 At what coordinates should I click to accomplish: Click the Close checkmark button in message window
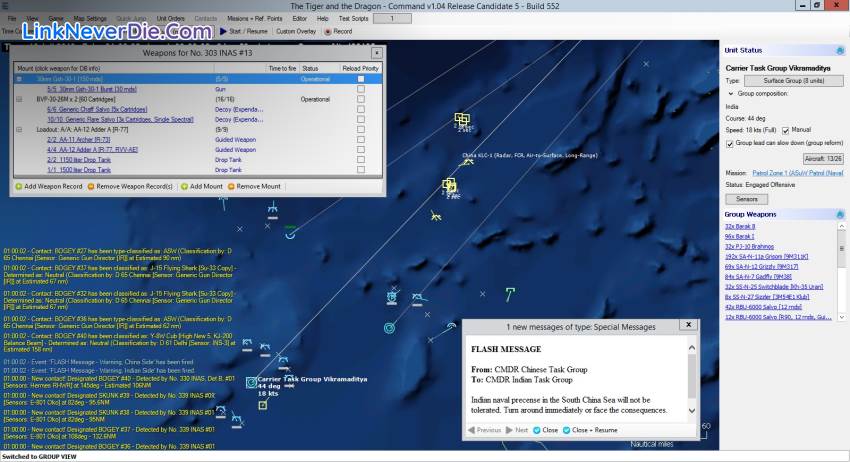point(545,430)
